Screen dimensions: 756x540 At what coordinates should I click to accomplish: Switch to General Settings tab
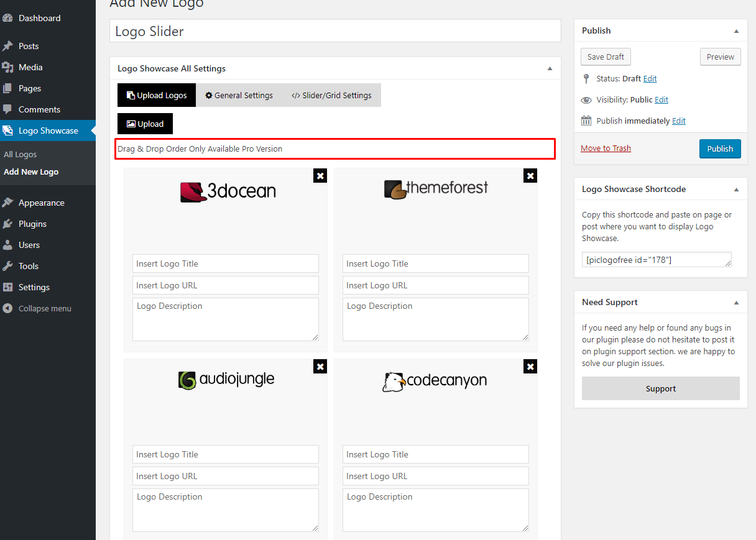tap(239, 95)
